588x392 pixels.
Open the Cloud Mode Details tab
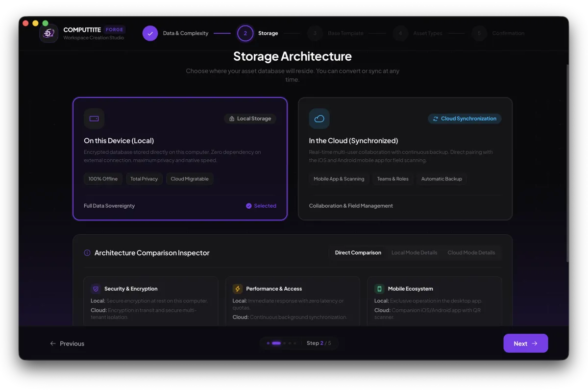click(x=471, y=253)
